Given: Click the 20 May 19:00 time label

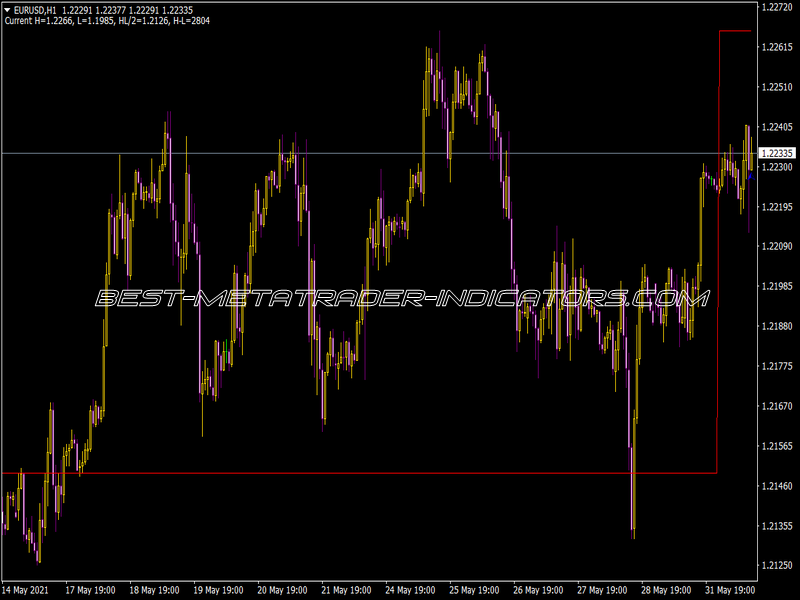Looking at the screenshot, I should click(282, 590).
